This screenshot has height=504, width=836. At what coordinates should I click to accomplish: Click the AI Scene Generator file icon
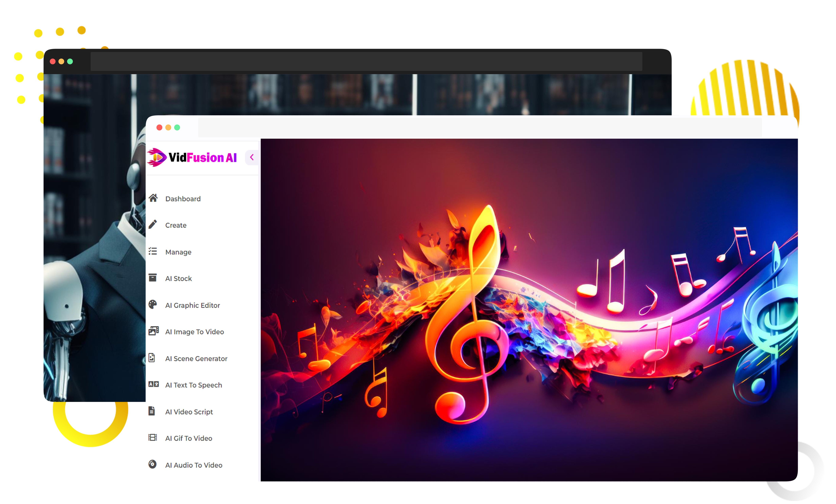(x=152, y=357)
